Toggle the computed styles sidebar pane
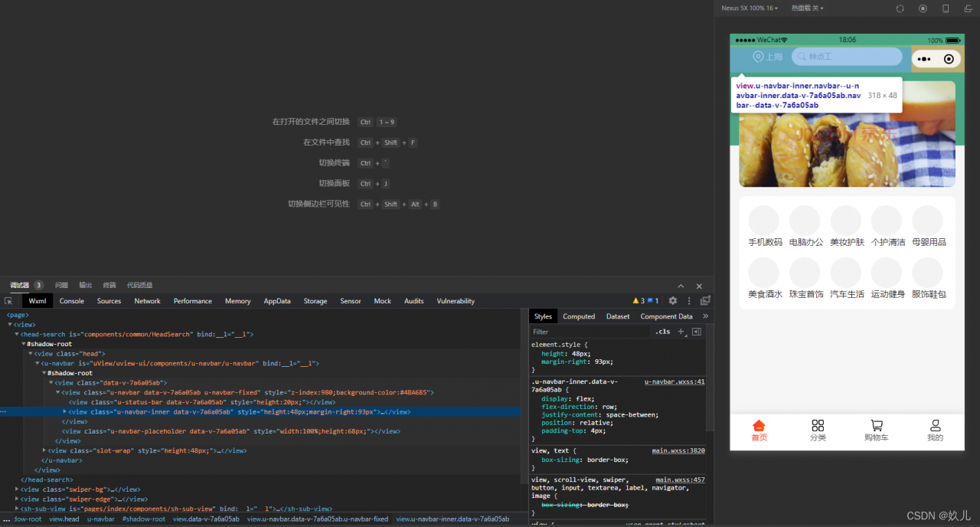Image resolution: width=980 pixels, height=527 pixels. click(696, 332)
